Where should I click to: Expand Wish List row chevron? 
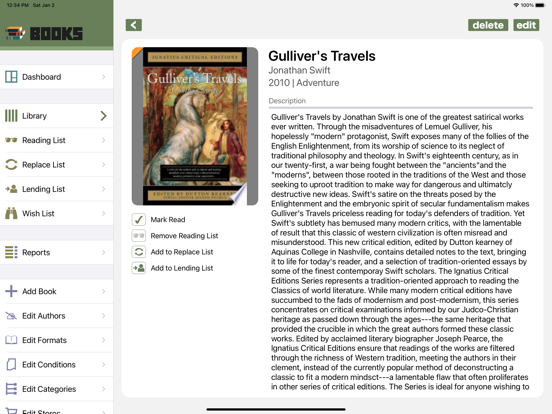[104, 213]
